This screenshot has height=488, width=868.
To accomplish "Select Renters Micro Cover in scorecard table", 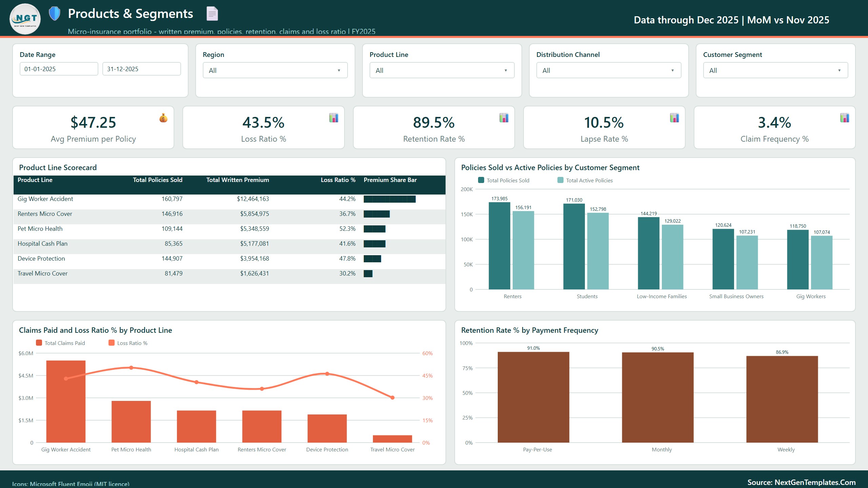I will [45, 214].
